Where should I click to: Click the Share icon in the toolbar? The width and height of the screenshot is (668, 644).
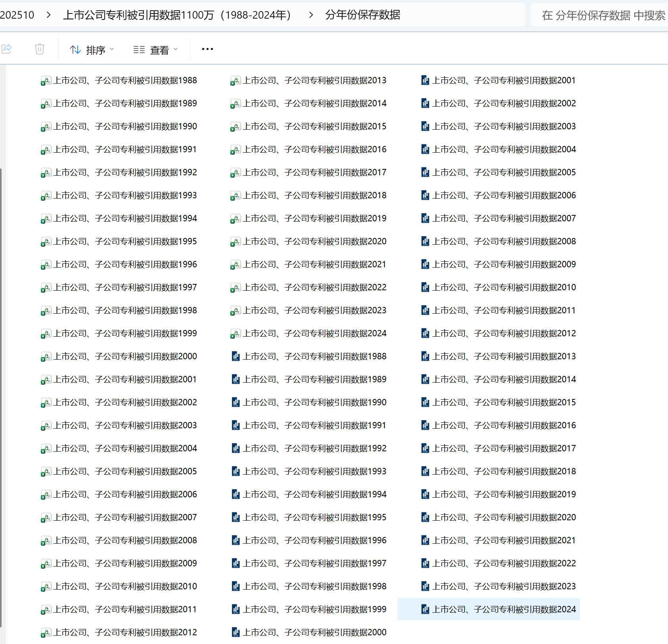point(7,49)
